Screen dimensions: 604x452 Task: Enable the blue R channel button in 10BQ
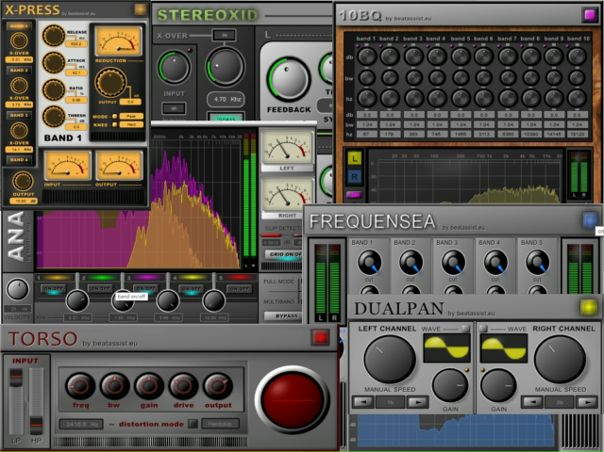(x=355, y=174)
